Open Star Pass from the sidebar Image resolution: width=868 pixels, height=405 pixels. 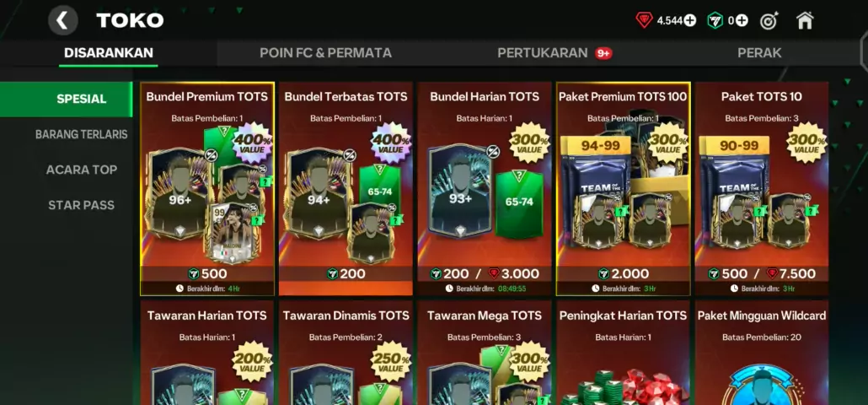(x=82, y=205)
